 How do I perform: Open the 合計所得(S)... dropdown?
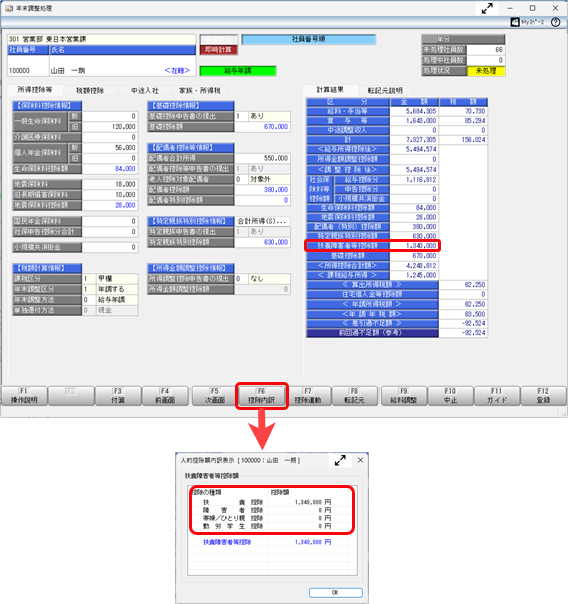262,221
